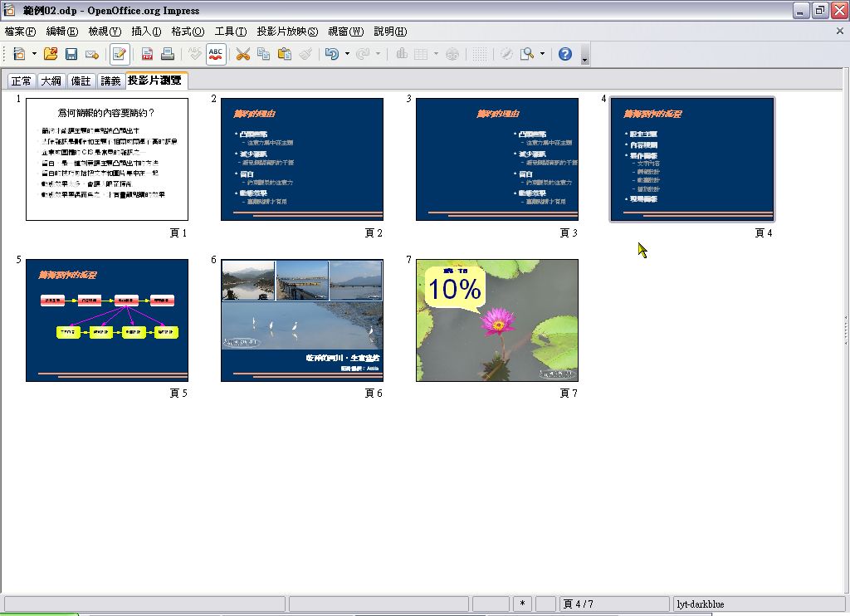Open the 投影片放映 menu
Screen dimensions: 850x616
pos(287,32)
